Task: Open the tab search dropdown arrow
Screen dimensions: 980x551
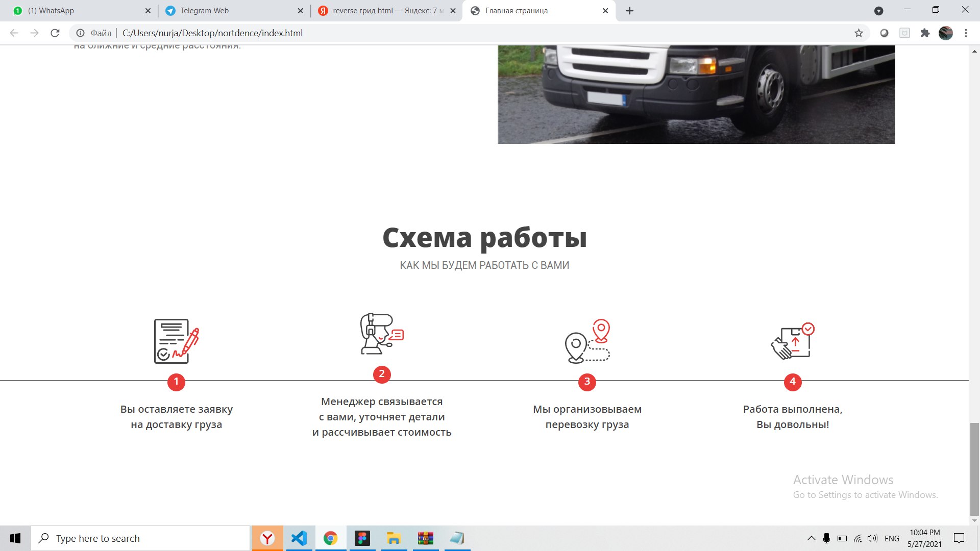Action: pyautogui.click(x=878, y=11)
